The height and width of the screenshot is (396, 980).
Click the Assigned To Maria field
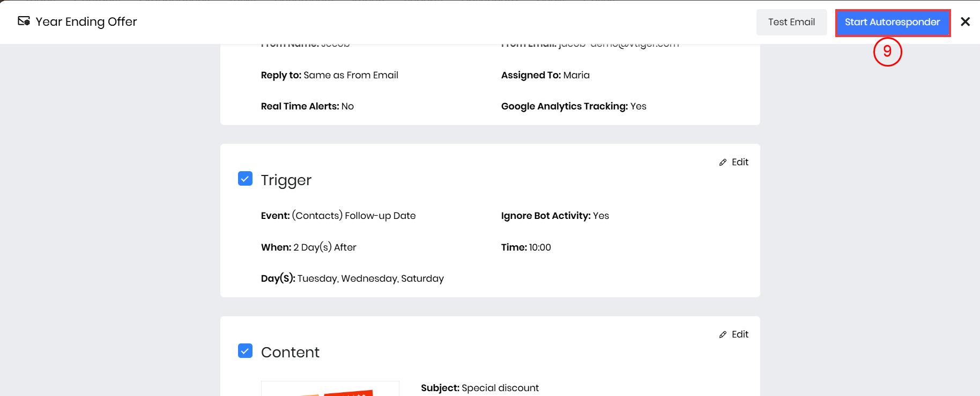(576, 75)
